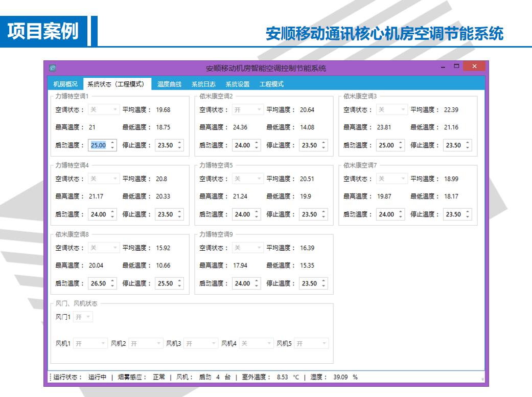Viewport: 532px width, 397px height.
Task: Click 停止温度 field of 依米康空调2
Action: pyautogui.click(x=313, y=145)
